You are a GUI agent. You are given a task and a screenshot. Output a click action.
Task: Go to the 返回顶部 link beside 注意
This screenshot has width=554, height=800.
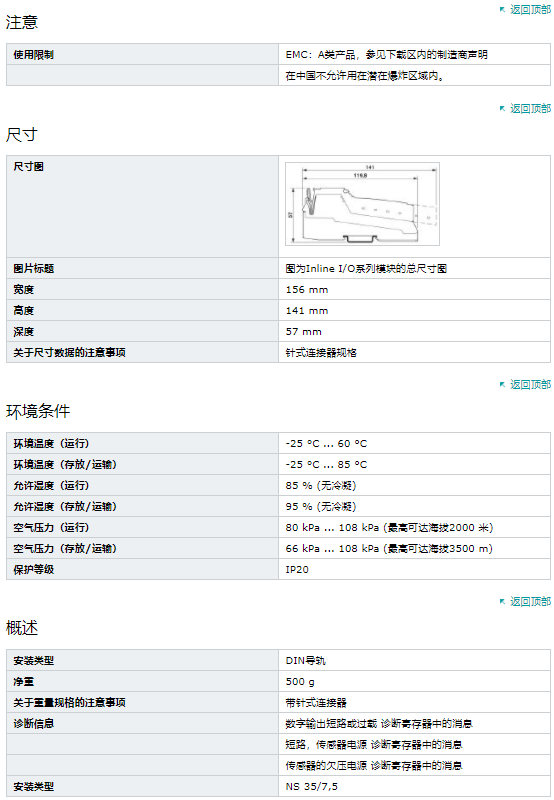(530, 9)
